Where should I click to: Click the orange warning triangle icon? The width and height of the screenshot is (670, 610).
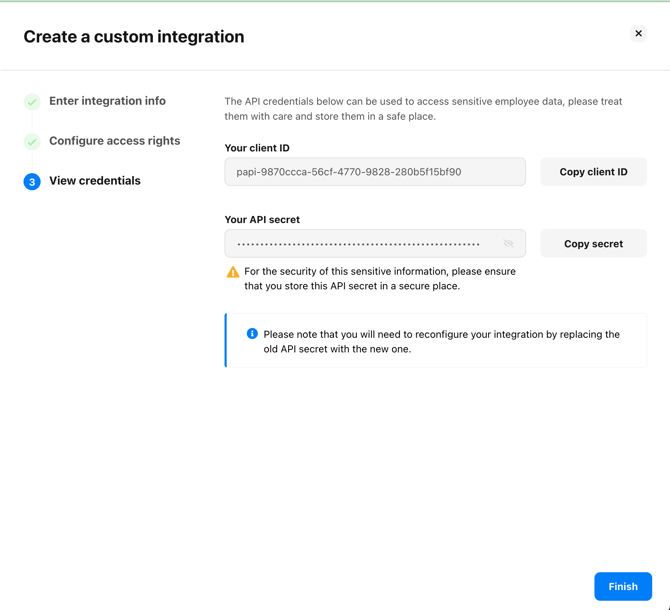[x=233, y=272]
